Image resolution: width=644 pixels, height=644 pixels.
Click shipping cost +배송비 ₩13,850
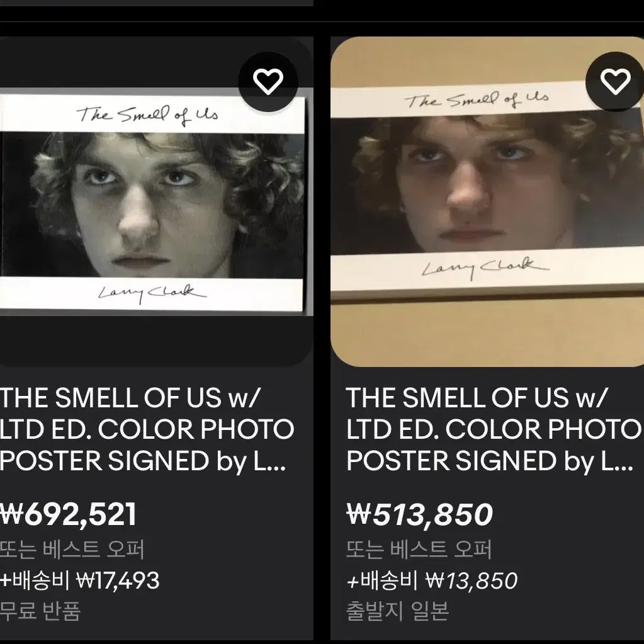pyautogui.click(x=432, y=581)
